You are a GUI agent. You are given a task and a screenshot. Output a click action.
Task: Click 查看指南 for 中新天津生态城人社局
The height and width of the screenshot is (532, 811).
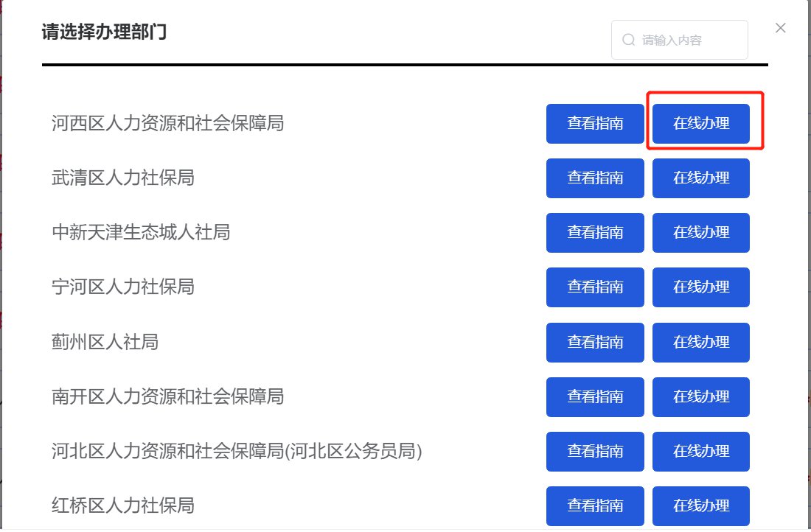pos(595,232)
